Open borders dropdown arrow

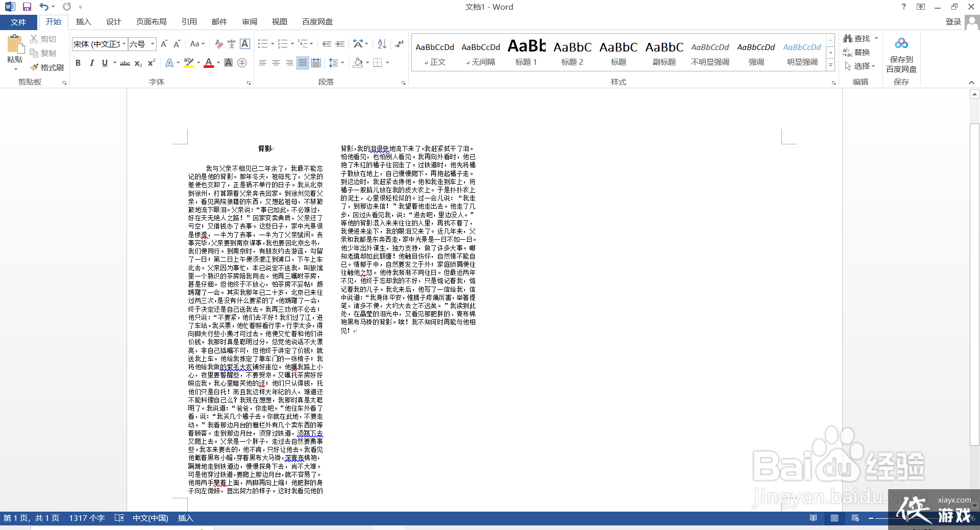coord(387,63)
